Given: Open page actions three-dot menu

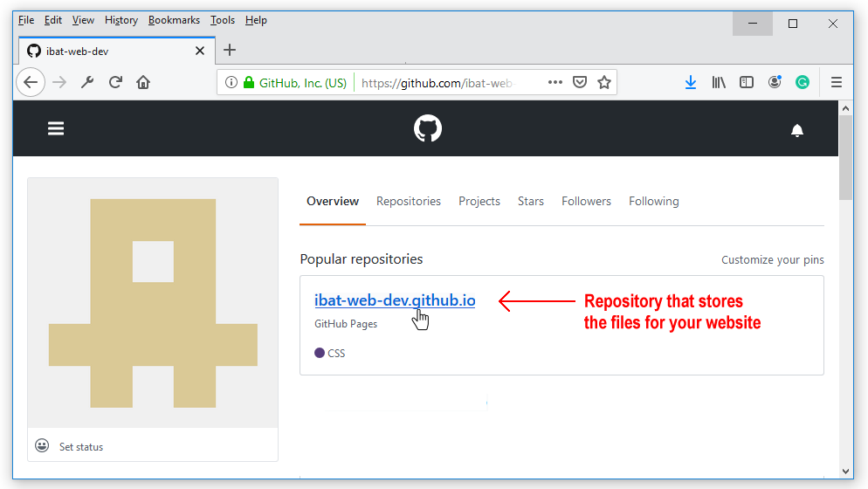Looking at the screenshot, I should pyautogui.click(x=555, y=82).
